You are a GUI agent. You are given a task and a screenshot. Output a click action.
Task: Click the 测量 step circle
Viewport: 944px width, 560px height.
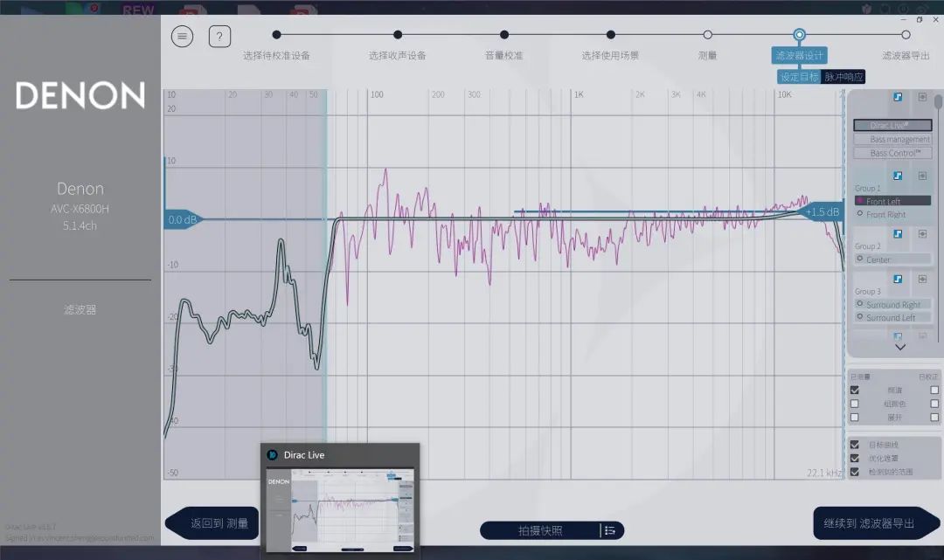point(707,35)
